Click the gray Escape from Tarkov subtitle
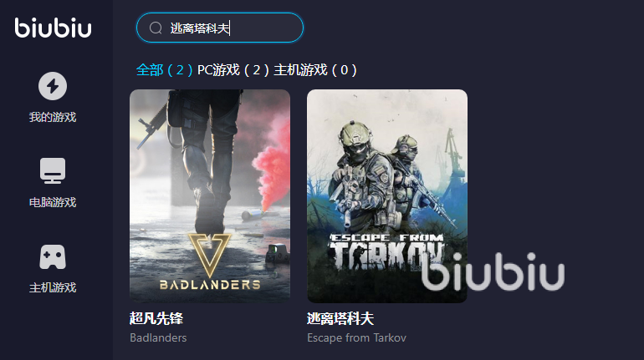Screen dimensions: 644x360 point(356,337)
